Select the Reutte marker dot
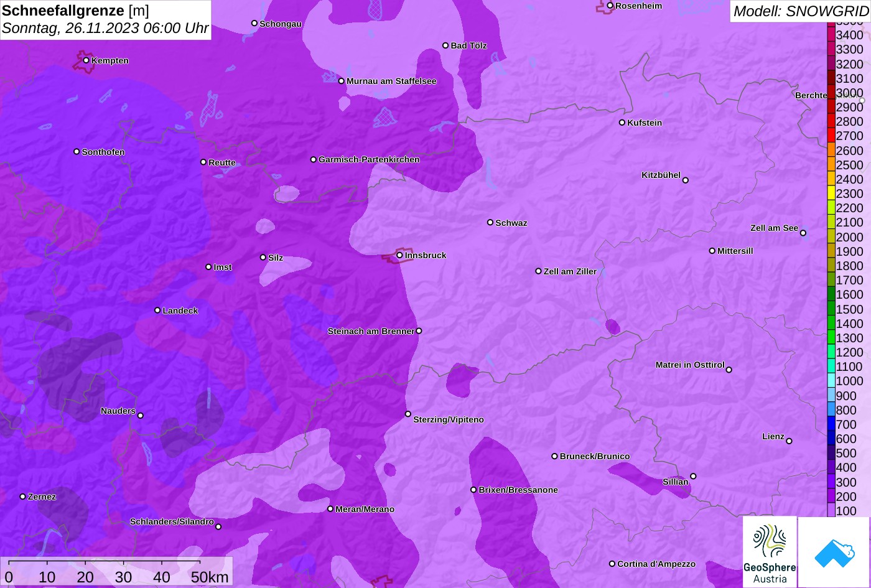The height and width of the screenshot is (588, 871). 203,162
